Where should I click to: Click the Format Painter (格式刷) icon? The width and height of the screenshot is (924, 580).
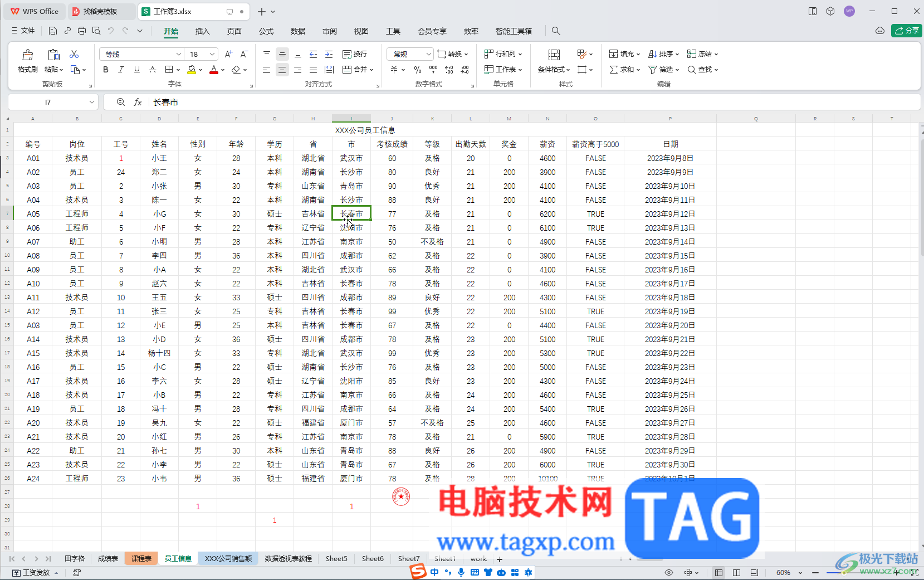(27, 55)
